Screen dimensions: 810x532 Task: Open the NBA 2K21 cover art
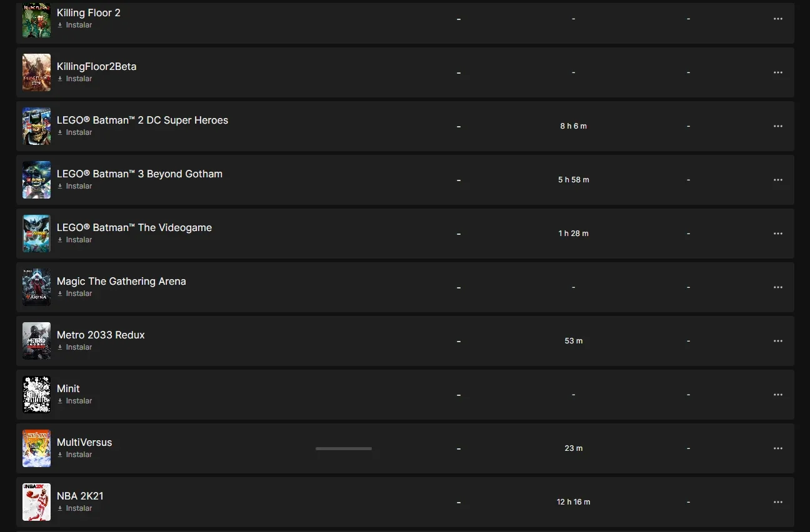pyautogui.click(x=36, y=502)
